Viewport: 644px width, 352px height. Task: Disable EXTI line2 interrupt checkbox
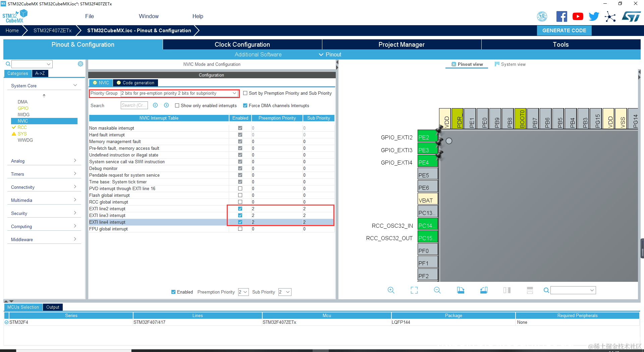point(240,209)
